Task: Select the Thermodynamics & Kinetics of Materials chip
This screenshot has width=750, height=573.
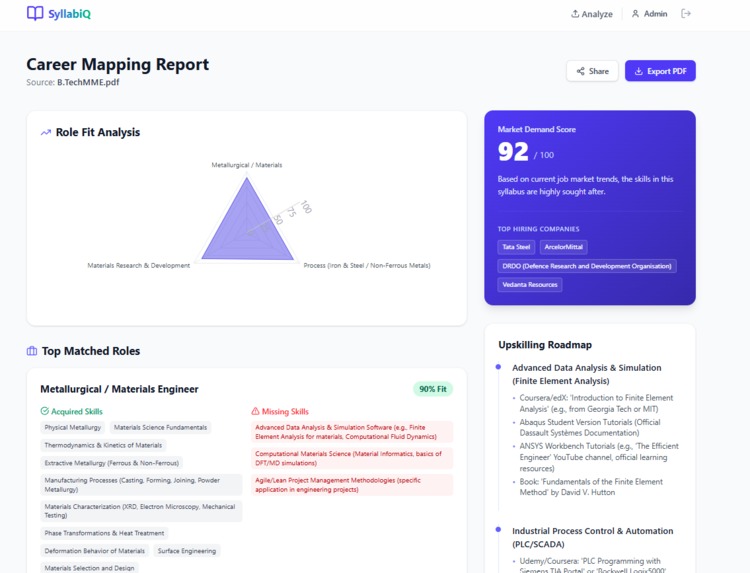Action: click(x=103, y=445)
